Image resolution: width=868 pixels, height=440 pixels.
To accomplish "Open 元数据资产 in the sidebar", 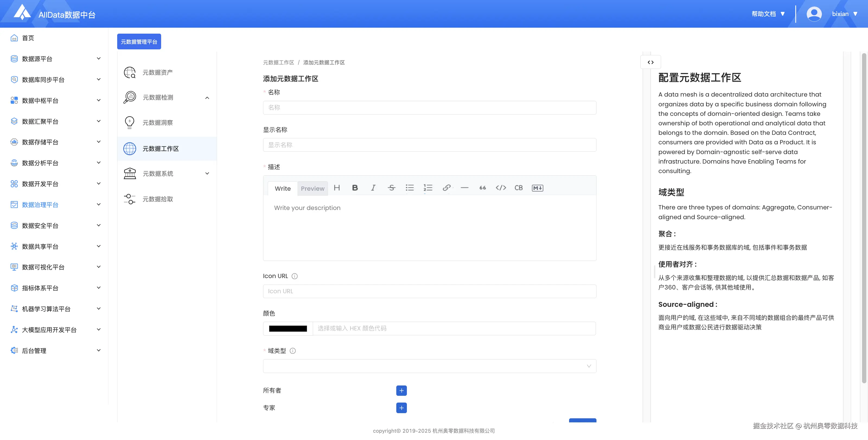I will (x=158, y=72).
